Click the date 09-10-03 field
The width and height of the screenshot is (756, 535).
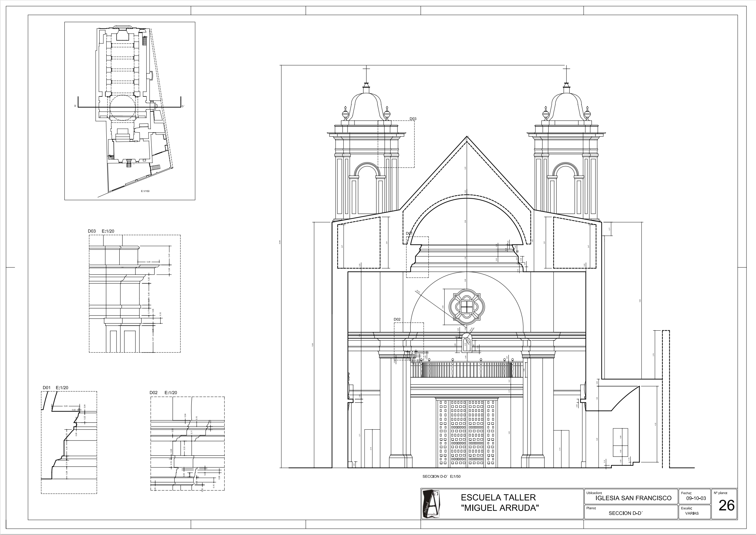696,498
